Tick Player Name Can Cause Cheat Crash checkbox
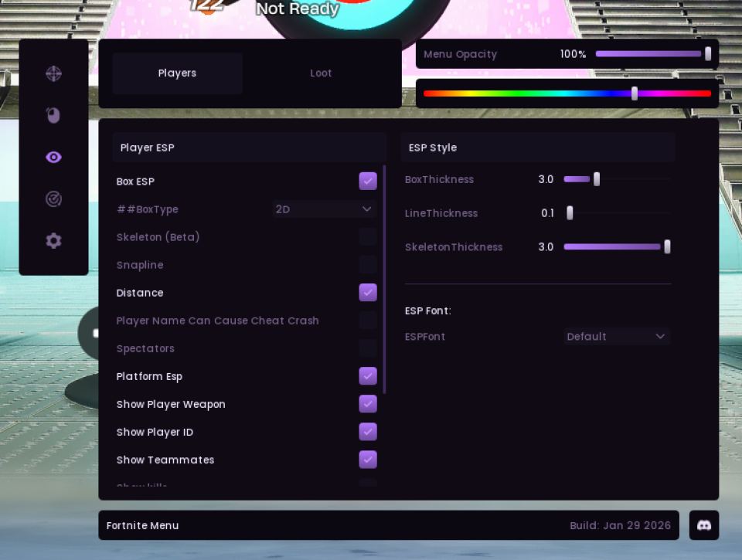The image size is (742, 560). (368, 321)
